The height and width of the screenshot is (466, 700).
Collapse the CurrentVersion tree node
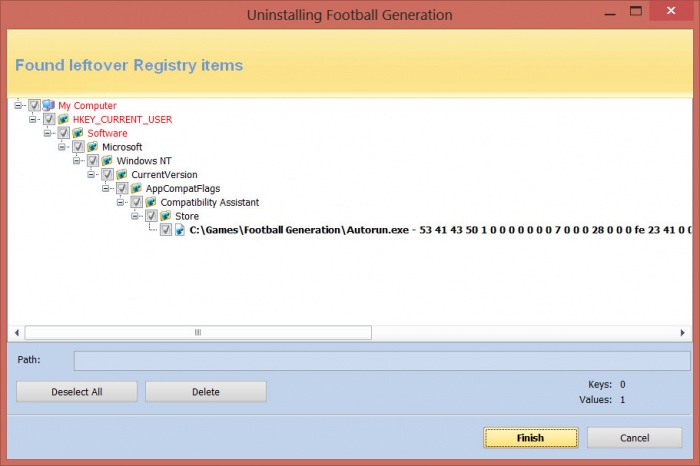click(91, 175)
